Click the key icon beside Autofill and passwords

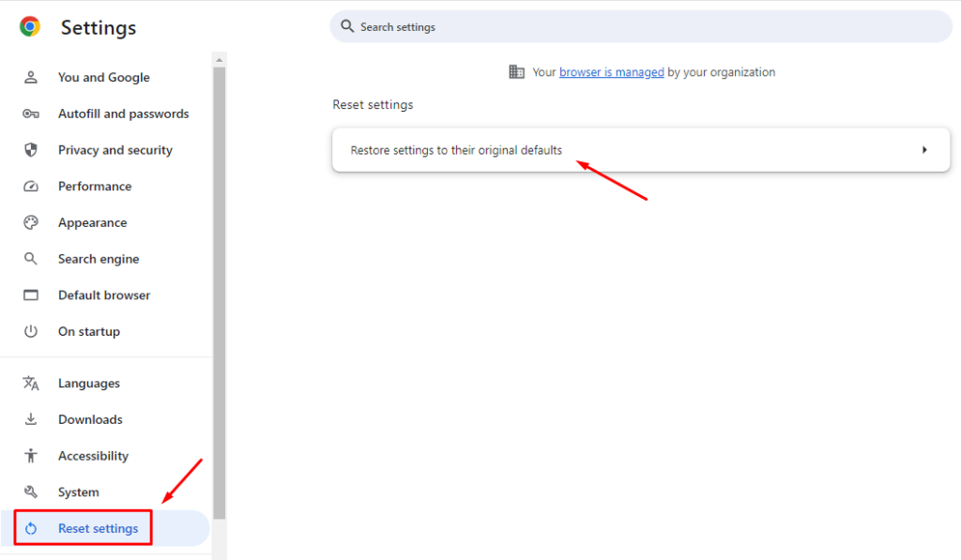pos(31,114)
